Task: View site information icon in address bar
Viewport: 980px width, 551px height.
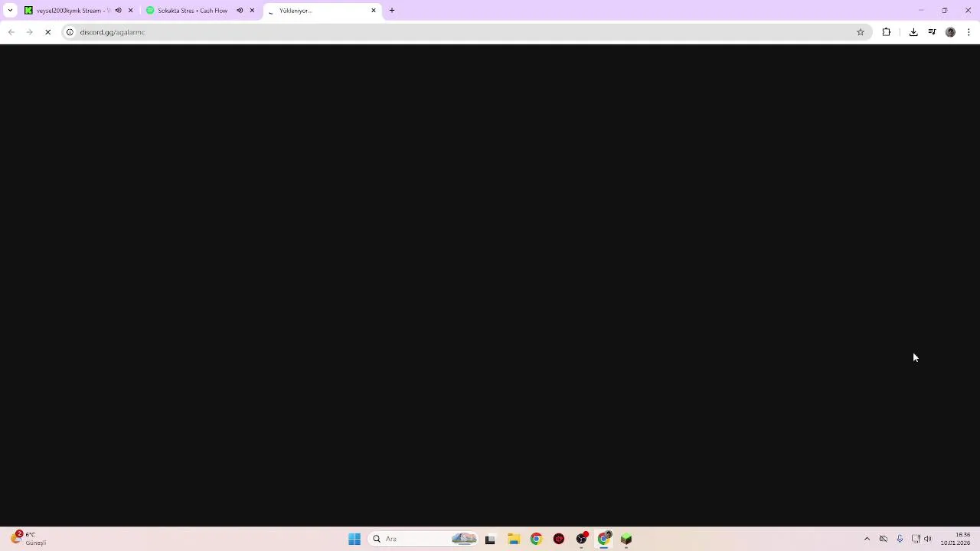Action: 70,32
